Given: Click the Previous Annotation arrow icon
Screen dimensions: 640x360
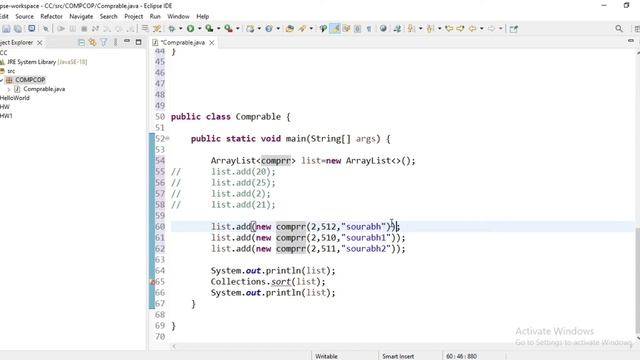Looking at the screenshot, I should click(431, 29).
